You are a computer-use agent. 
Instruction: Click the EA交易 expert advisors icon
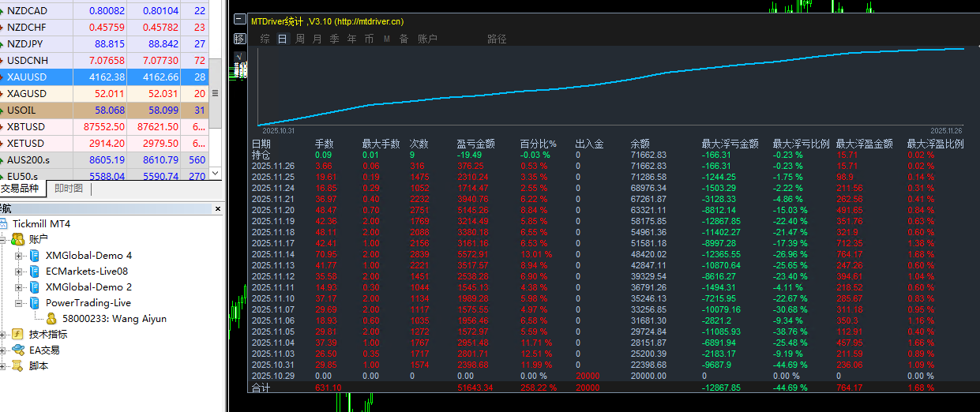[17, 350]
